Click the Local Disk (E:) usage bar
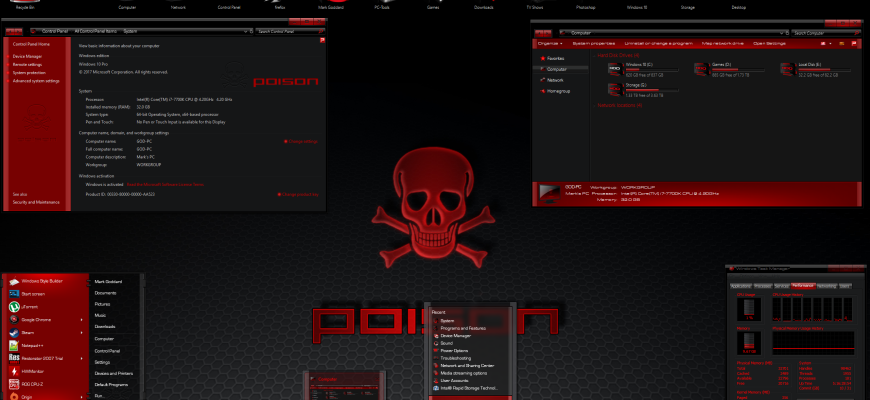870x400 pixels. tap(825, 69)
